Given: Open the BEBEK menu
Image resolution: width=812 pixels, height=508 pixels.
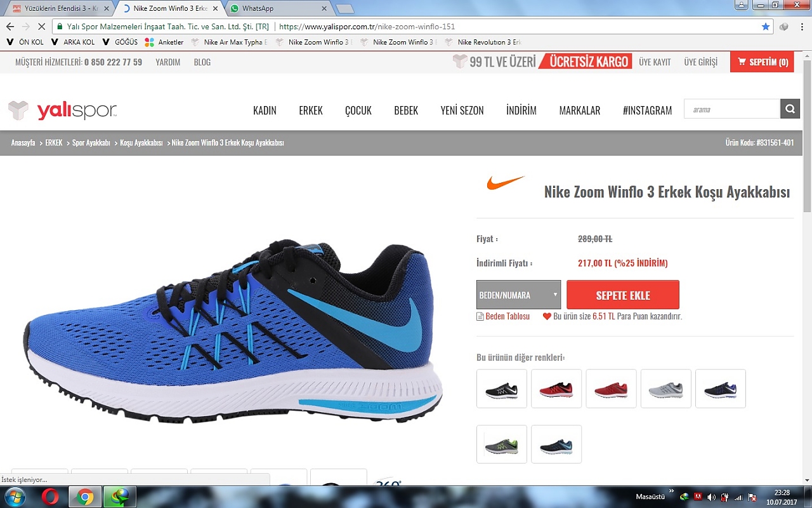Looking at the screenshot, I should tap(406, 110).
